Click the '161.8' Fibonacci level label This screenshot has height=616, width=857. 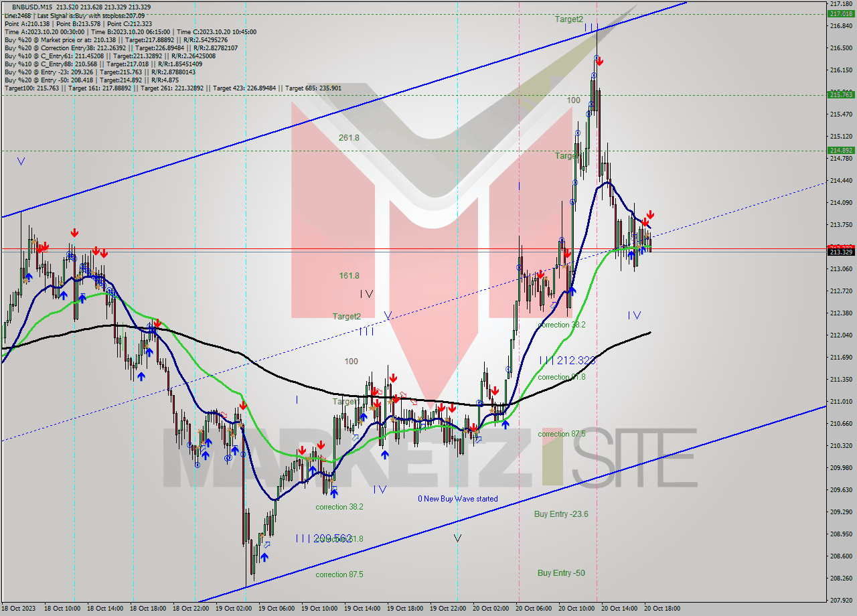[x=349, y=275]
